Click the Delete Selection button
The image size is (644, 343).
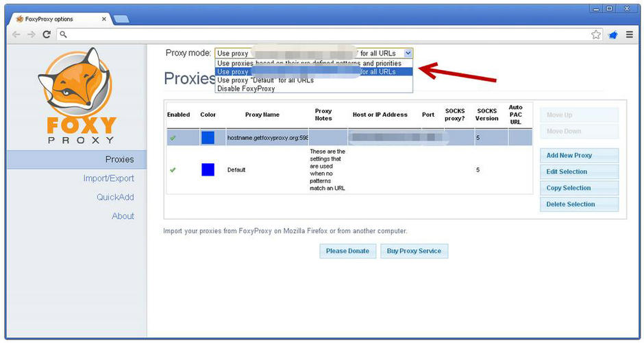click(579, 204)
